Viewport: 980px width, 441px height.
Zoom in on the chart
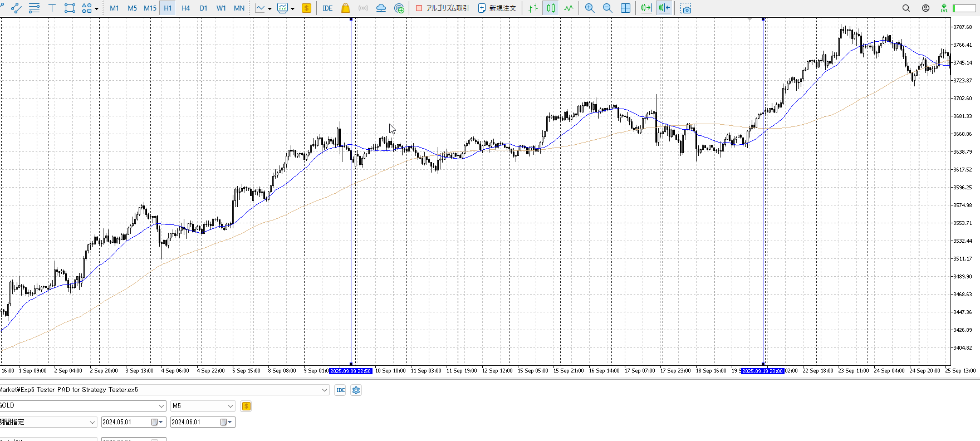coord(590,8)
